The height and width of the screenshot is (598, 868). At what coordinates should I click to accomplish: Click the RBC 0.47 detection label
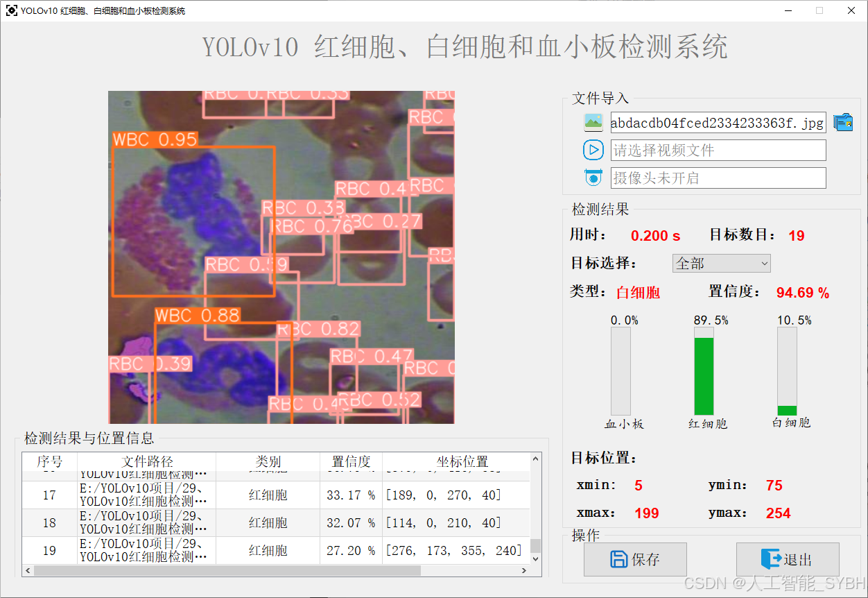[x=372, y=357]
